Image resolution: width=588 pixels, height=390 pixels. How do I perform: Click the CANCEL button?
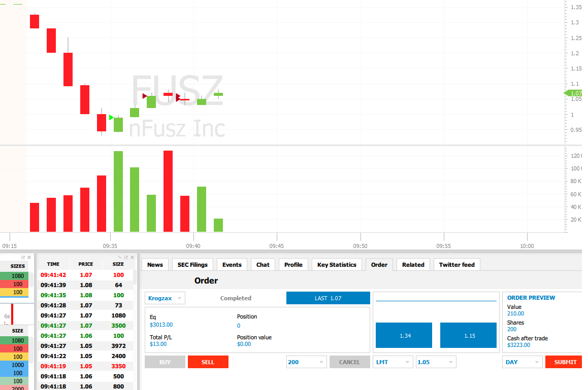pyautogui.click(x=349, y=362)
